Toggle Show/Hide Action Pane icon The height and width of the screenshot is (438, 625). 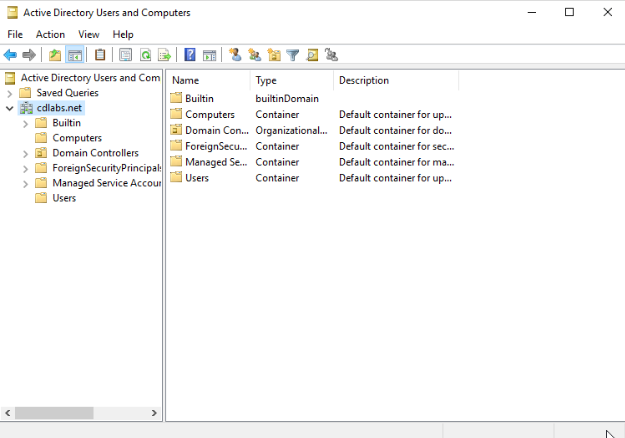[x=209, y=55]
